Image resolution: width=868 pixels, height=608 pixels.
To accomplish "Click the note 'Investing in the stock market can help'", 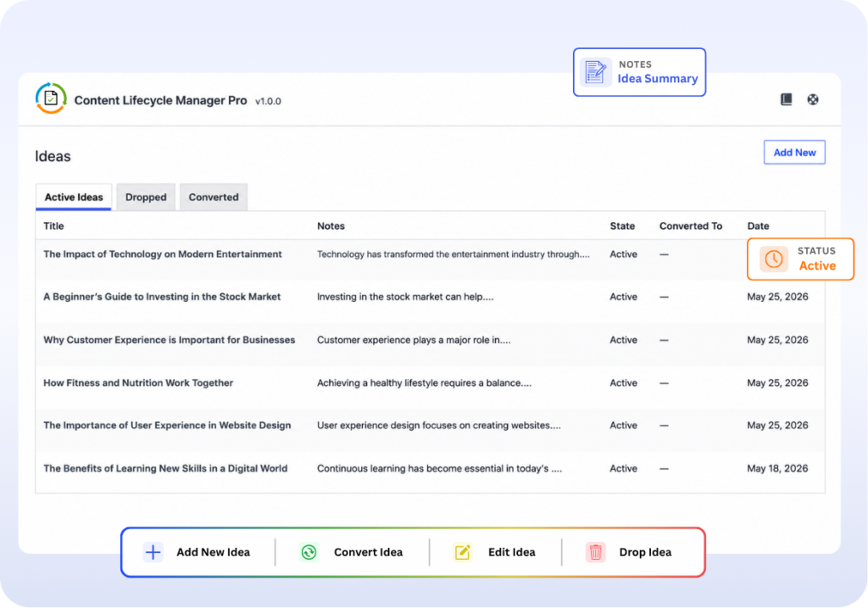I will point(405,297).
